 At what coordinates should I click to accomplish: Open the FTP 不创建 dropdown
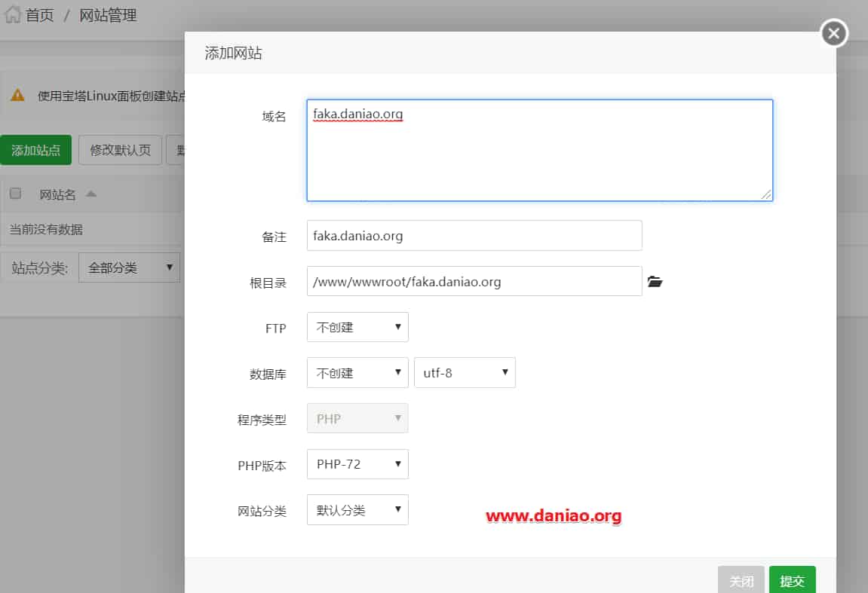357,327
